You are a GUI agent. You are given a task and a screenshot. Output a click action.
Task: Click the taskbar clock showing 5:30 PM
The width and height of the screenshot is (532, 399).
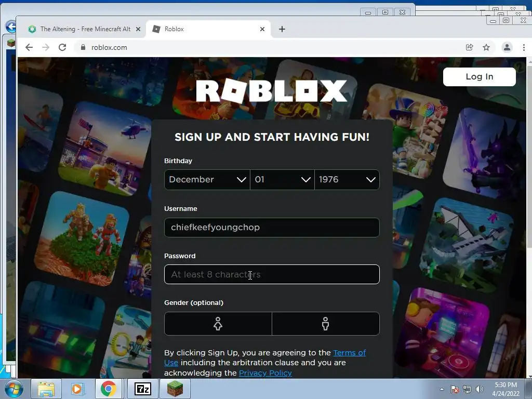(x=506, y=389)
